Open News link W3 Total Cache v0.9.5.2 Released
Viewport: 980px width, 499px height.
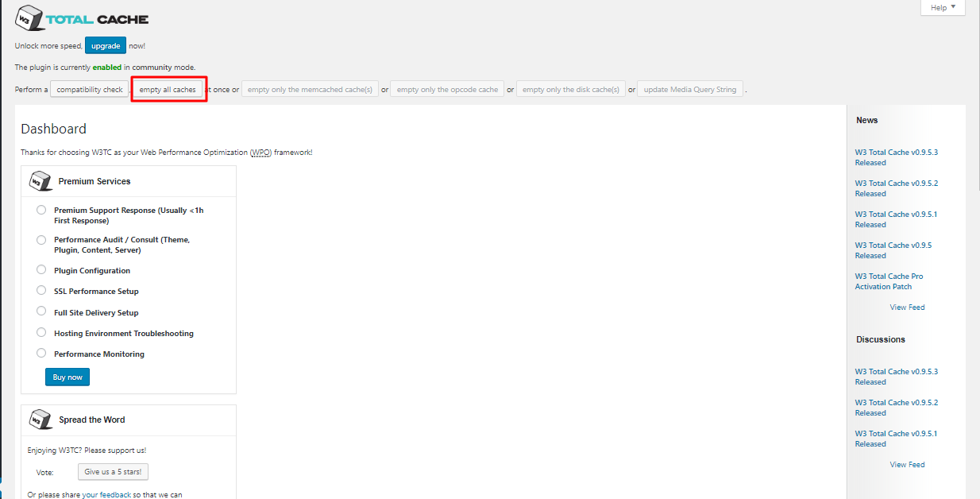pos(896,188)
